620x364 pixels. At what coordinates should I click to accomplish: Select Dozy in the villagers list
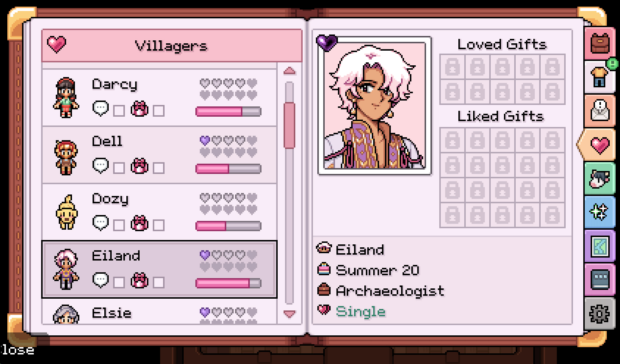pos(159,212)
